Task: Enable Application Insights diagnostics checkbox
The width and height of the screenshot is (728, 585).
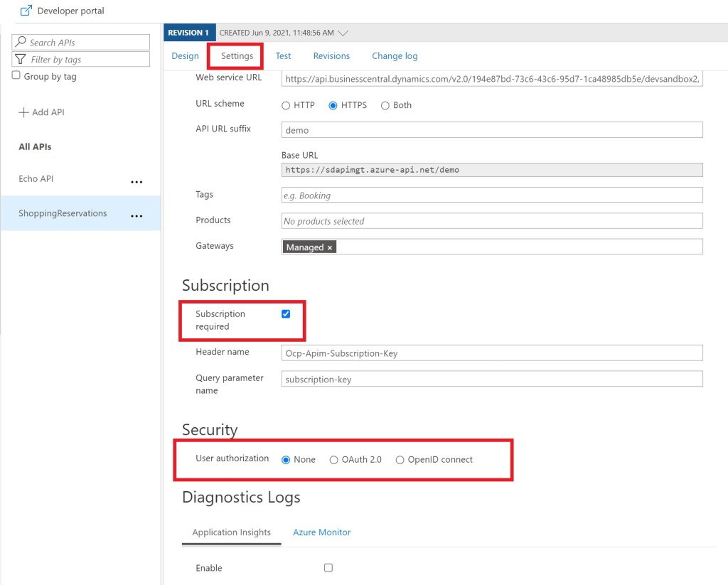Action: pos(328,568)
